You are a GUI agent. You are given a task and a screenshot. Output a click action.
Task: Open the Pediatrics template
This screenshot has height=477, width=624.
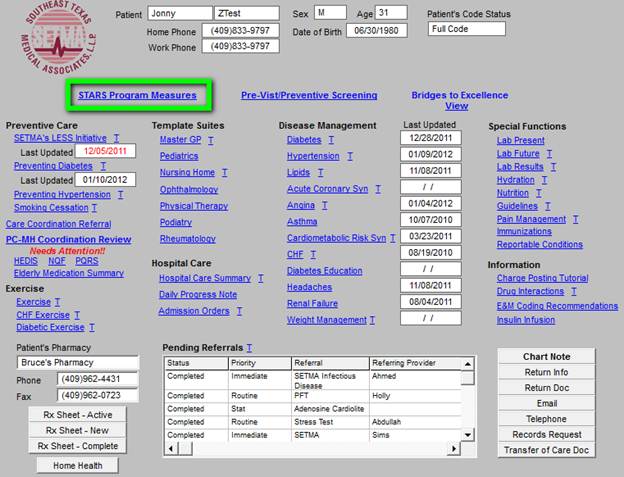pos(179,156)
